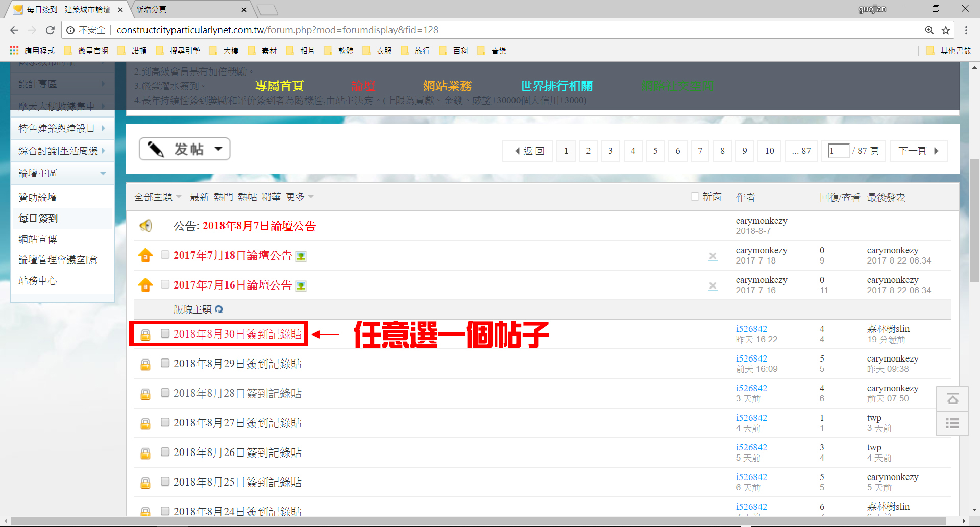Switch to the 新增分頁 browser tab
Screen dimensions: 980x527
coord(189,10)
